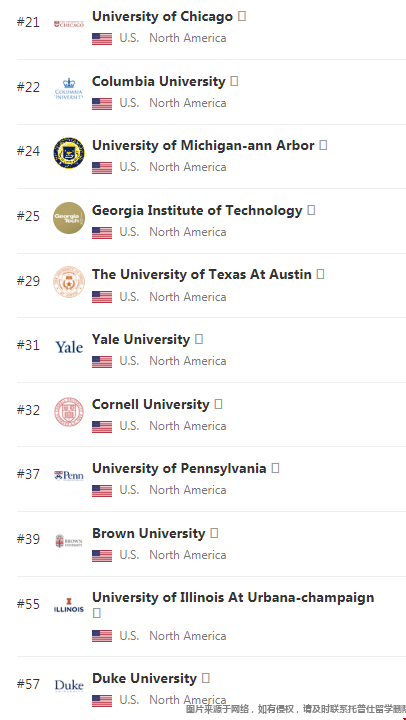Click the Columbia University crown logo
406x720 pixels.
69,89
